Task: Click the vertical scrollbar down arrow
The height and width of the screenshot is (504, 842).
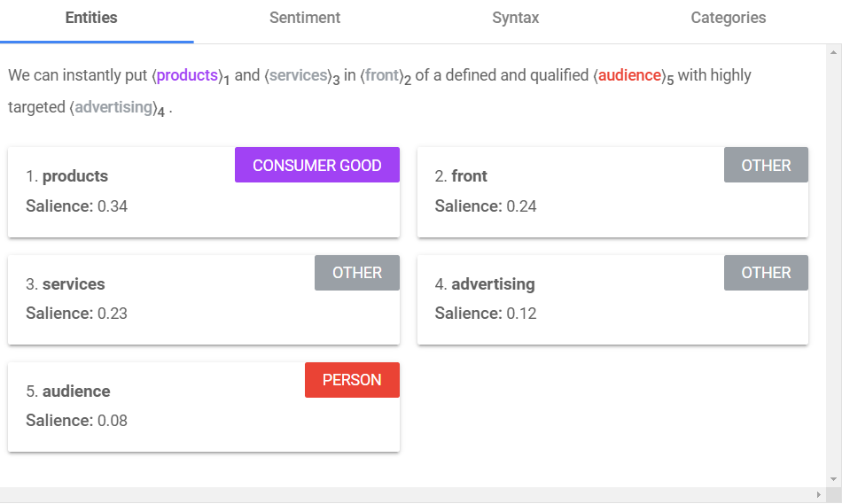Action: coord(832,479)
